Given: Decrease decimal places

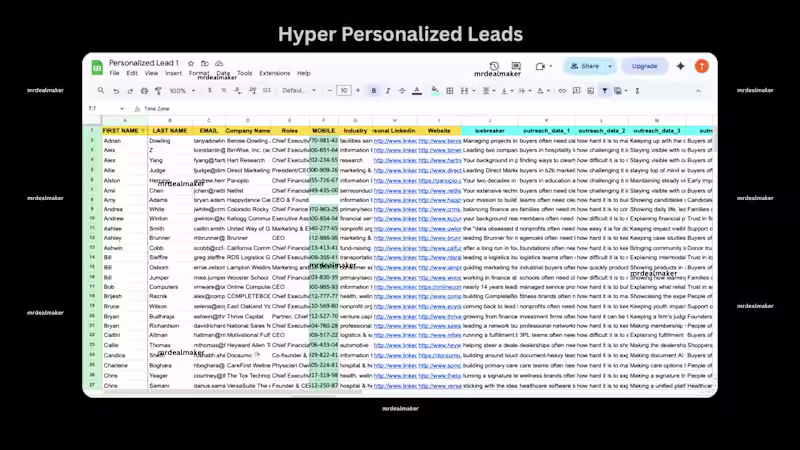Looking at the screenshot, I should [x=238, y=90].
